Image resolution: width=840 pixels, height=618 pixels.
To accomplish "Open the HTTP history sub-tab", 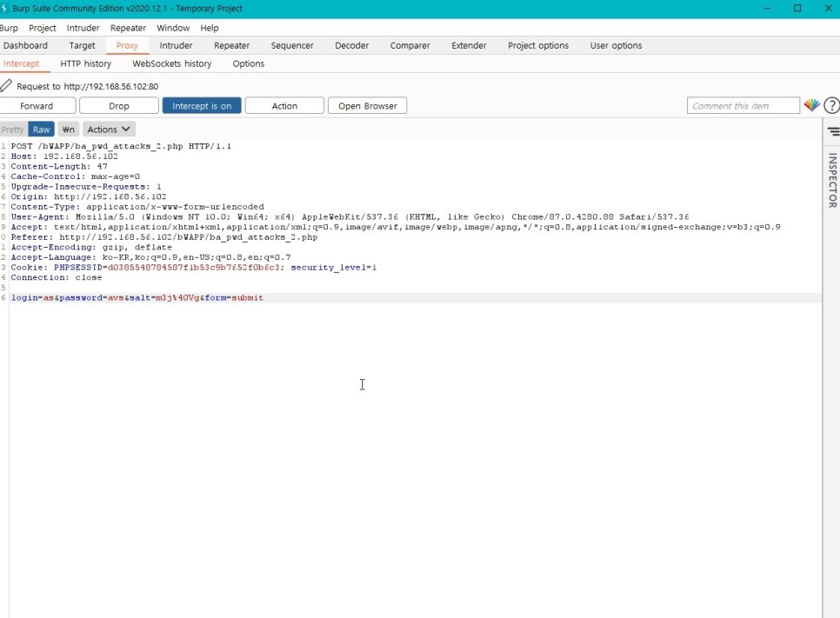I will coord(86,63).
